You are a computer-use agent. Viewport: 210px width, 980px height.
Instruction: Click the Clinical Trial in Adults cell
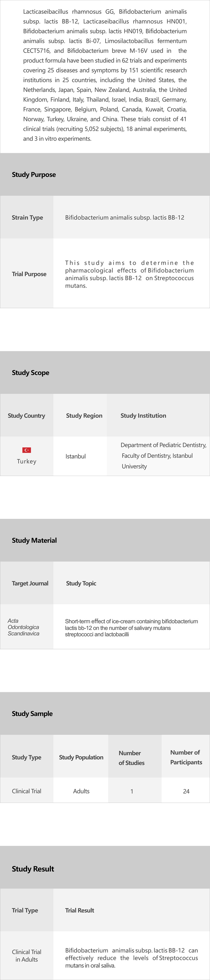coord(27,956)
